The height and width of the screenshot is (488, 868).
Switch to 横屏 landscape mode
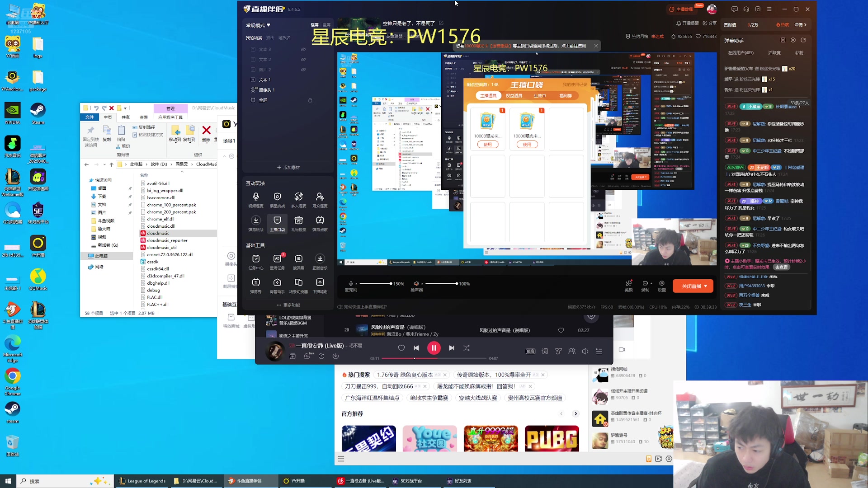(315, 25)
